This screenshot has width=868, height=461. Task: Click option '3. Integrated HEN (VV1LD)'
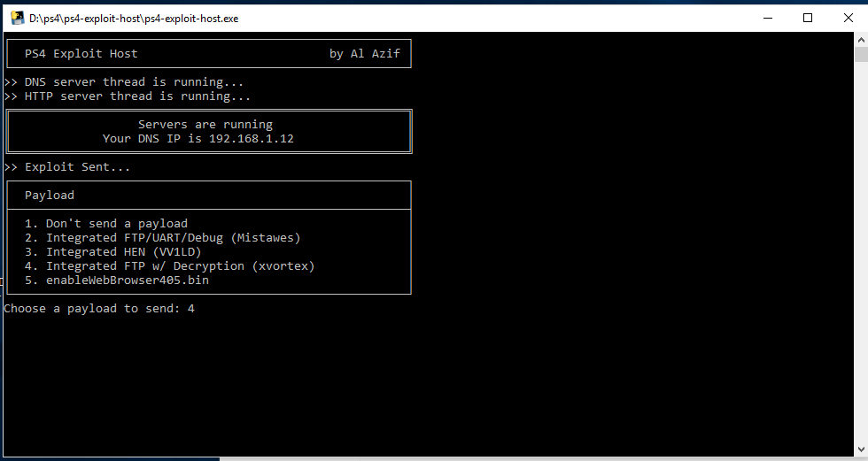click(x=113, y=252)
